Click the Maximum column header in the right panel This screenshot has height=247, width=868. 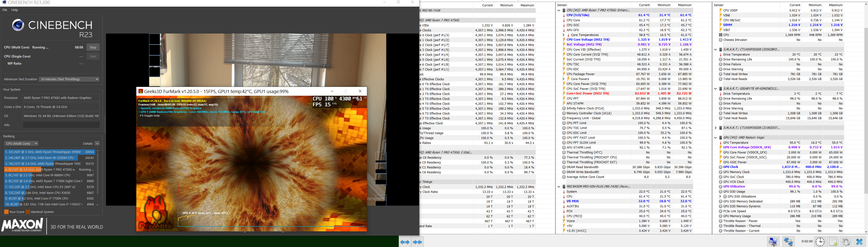tap(836, 5)
